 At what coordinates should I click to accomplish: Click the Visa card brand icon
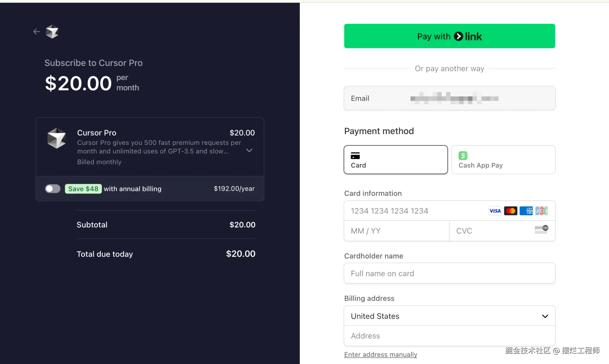(495, 211)
